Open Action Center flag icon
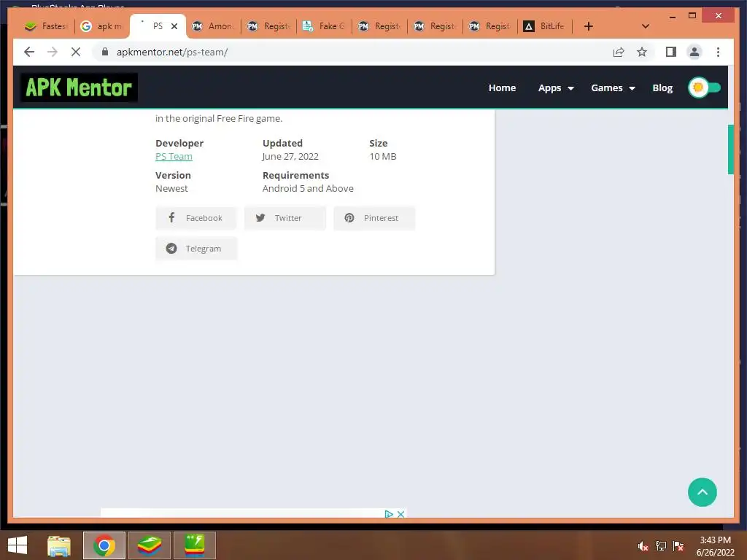Image resolution: width=747 pixels, height=560 pixels. [x=678, y=546]
